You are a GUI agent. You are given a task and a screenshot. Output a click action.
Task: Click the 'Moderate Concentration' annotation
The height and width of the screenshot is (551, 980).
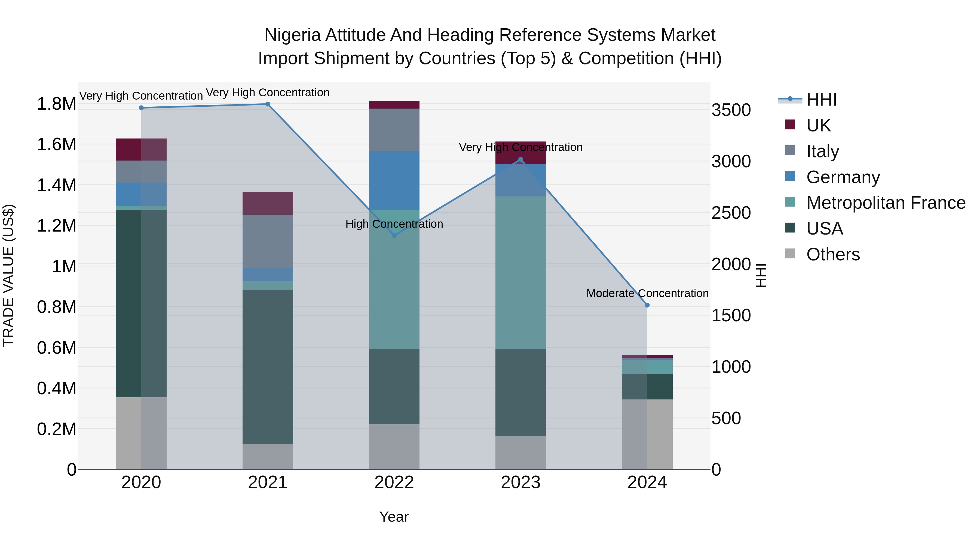pos(647,293)
